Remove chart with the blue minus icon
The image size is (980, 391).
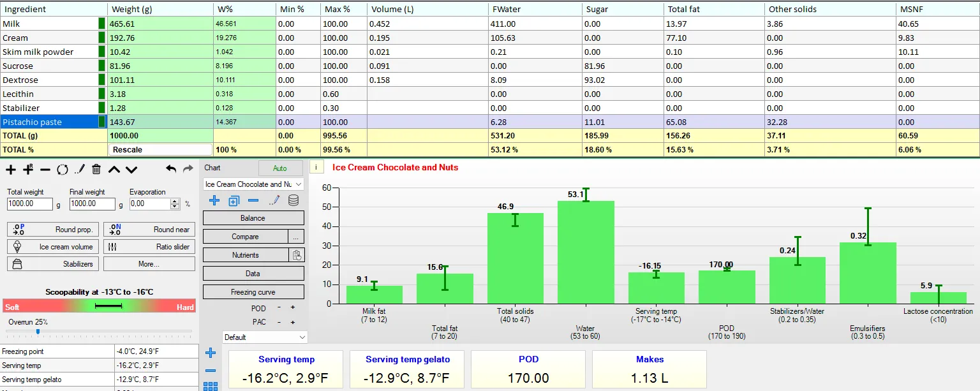[253, 201]
